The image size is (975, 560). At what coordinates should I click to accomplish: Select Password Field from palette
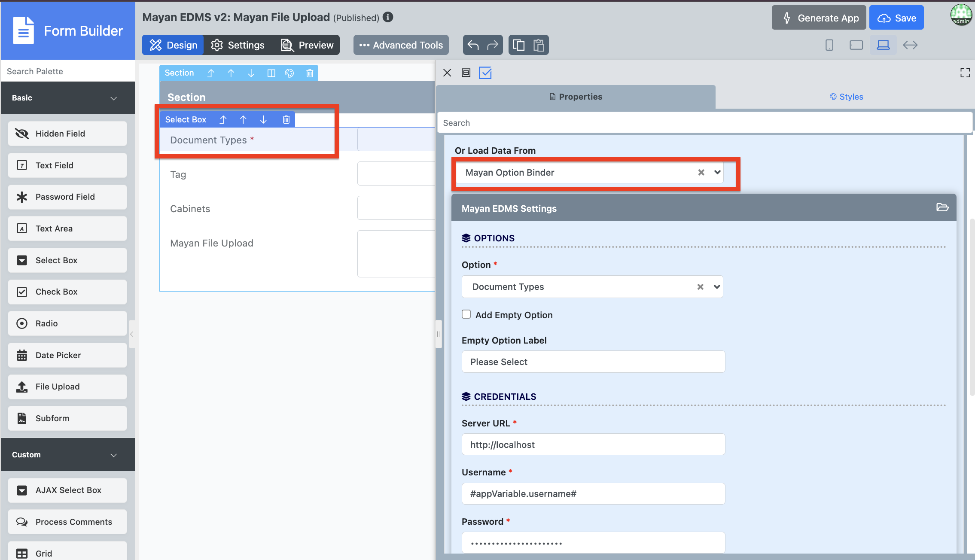67,197
